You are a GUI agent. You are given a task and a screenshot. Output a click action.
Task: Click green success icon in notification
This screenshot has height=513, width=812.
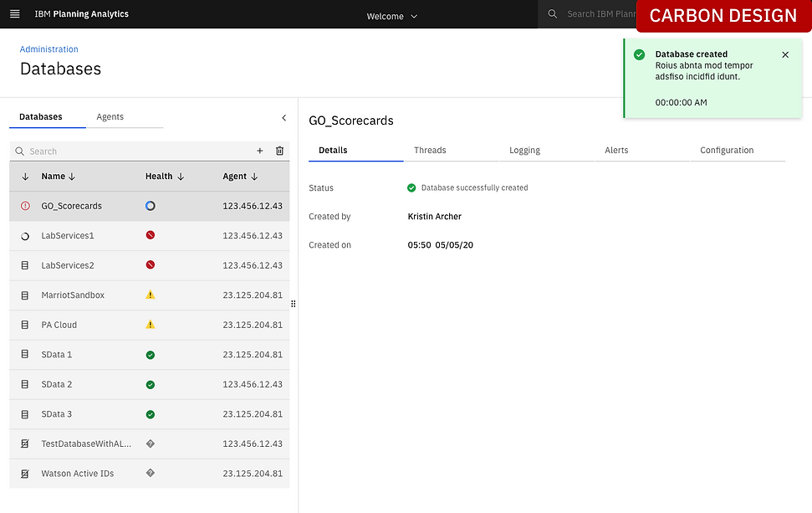click(x=640, y=54)
